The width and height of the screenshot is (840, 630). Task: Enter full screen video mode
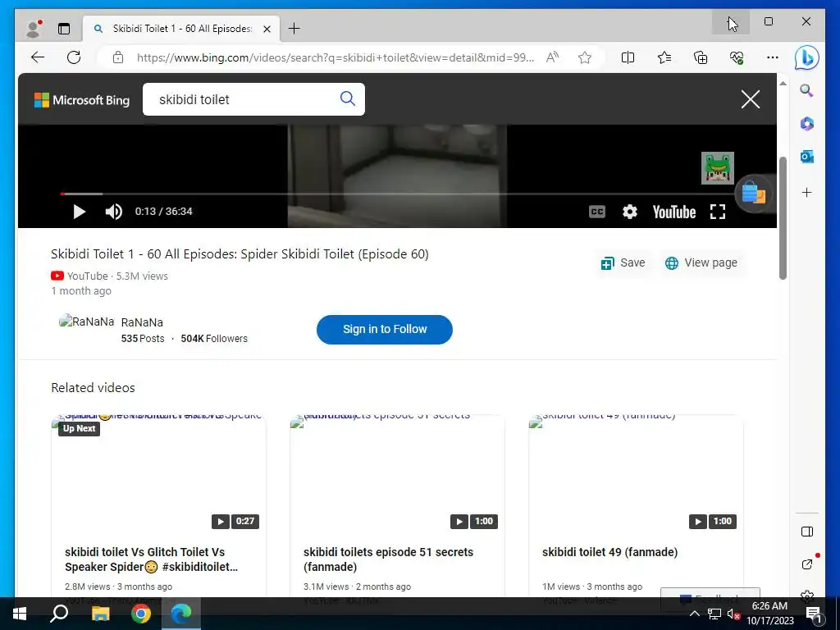point(718,212)
